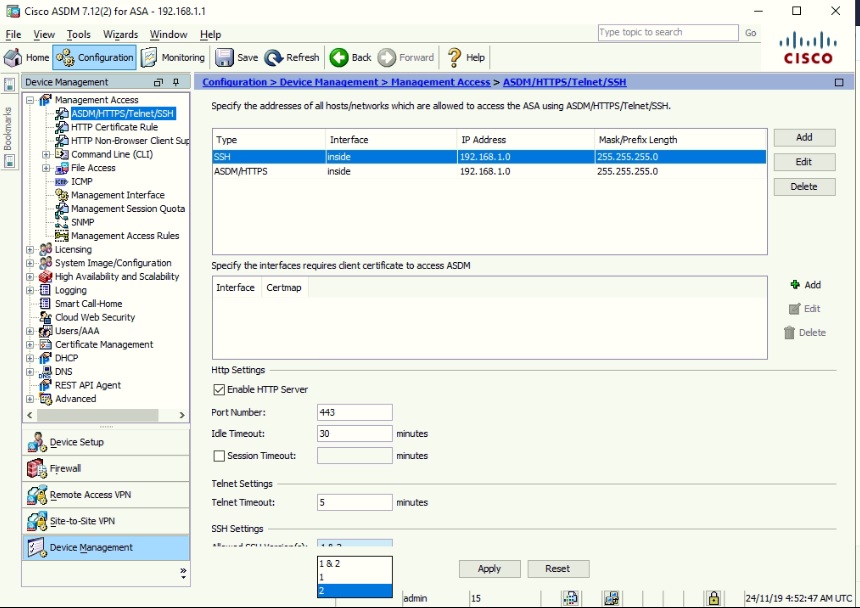This screenshot has height=608, width=860.
Task: Open the View menu
Action: (44, 35)
